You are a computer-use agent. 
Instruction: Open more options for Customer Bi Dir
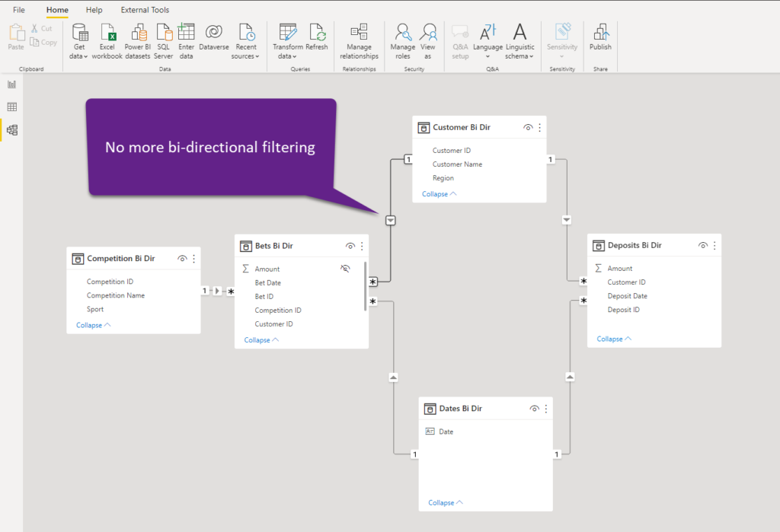tap(540, 127)
